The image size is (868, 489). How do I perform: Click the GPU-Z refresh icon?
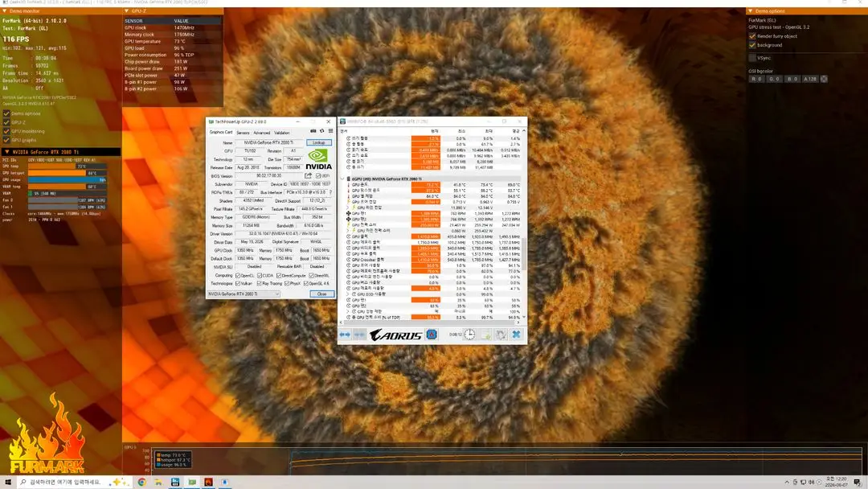(321, 131)
